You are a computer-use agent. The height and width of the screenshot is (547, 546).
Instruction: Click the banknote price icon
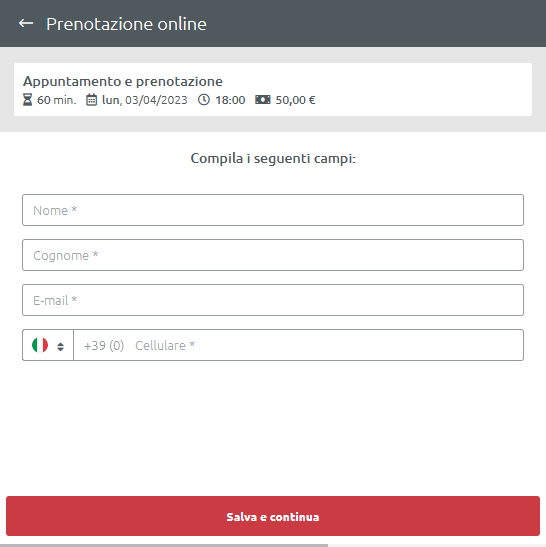click(x=263, y=100)
